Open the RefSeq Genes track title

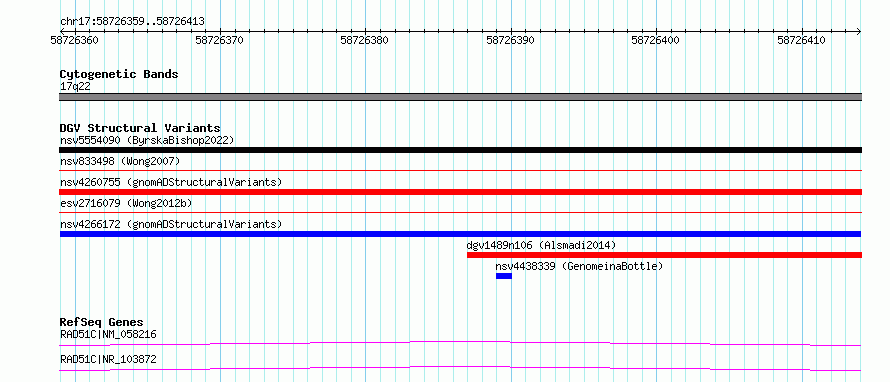[101, 322]
